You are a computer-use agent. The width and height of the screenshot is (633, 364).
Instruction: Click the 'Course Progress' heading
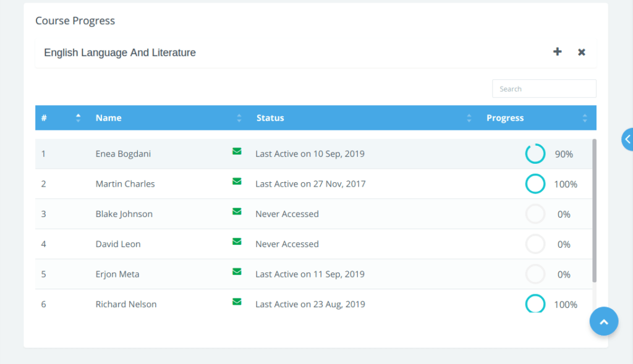75,20
